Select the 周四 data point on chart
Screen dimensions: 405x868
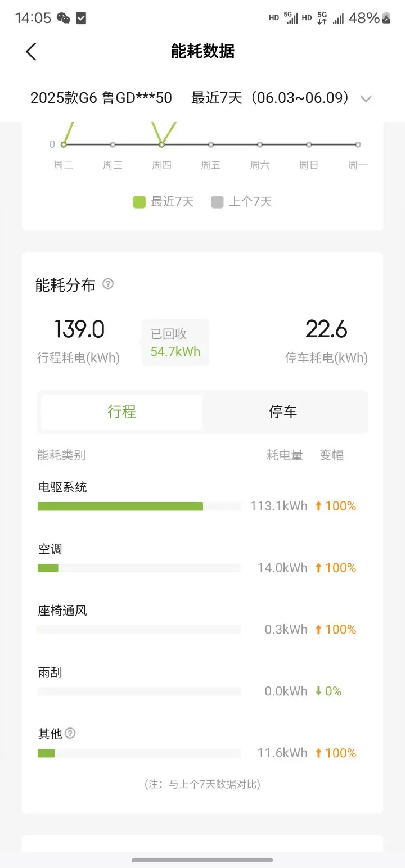(161, 144)
